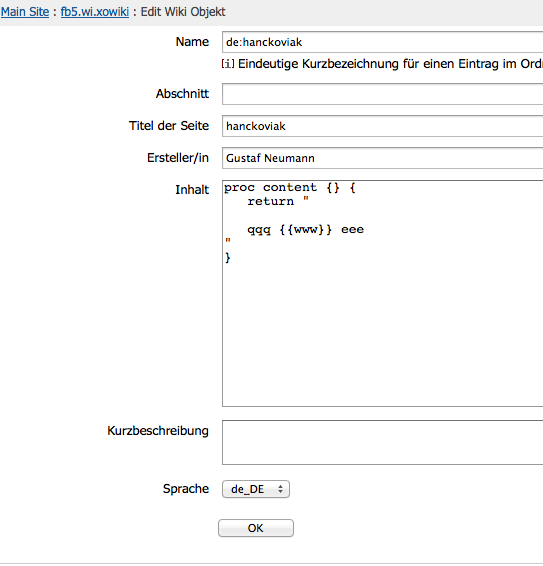Click inside the Inhalt code textarea

coord(383,293)
